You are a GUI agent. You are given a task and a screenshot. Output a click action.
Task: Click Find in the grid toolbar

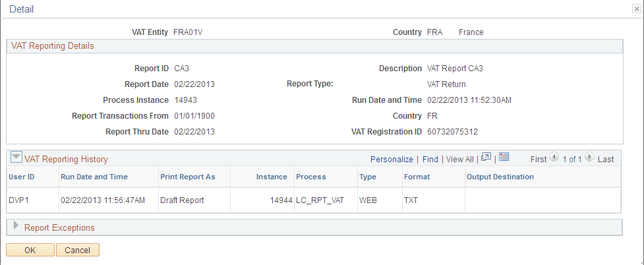pyautogui.click(x=430, y=159)
